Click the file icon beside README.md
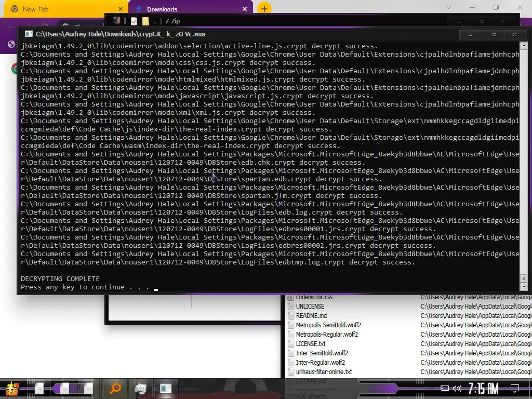Screen dimensions: 532x399 point(290,315)
